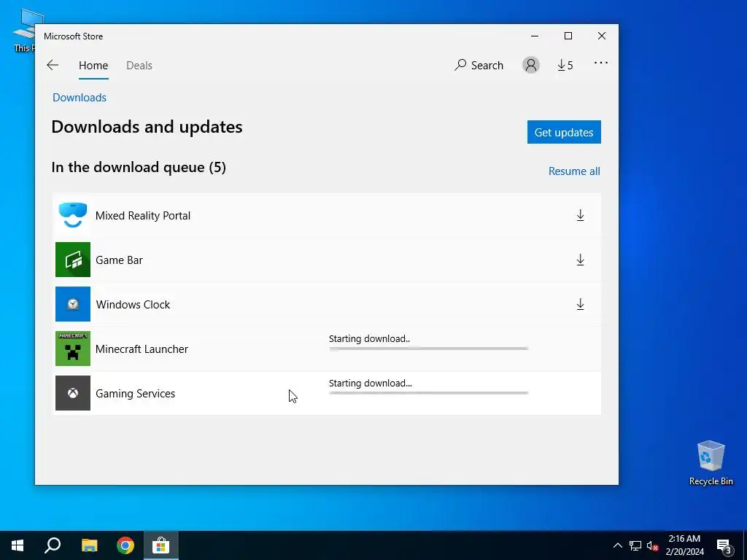Image resolution: width=747 pixels, height=560 pixels.
Task: Click the Gaming Services download progress bar
Action: 429,393
